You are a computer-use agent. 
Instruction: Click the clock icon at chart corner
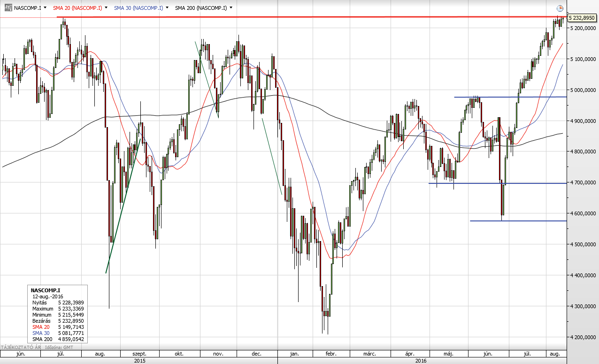point(560,8)
